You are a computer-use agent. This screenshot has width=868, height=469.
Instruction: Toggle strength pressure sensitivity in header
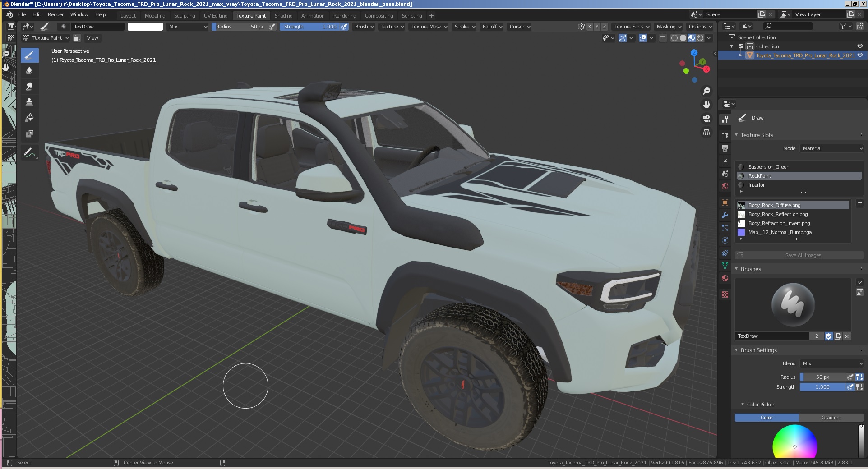click(x=344, y=27)
